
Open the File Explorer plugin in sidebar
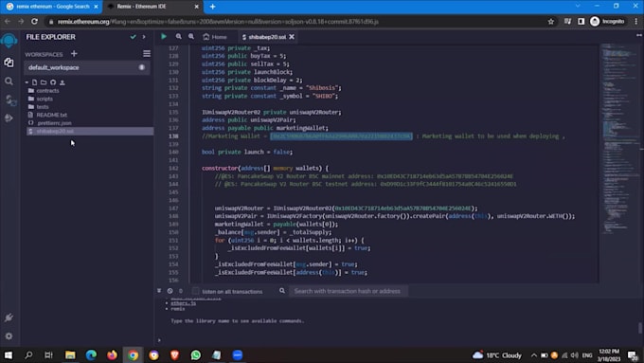click(9, 63)
